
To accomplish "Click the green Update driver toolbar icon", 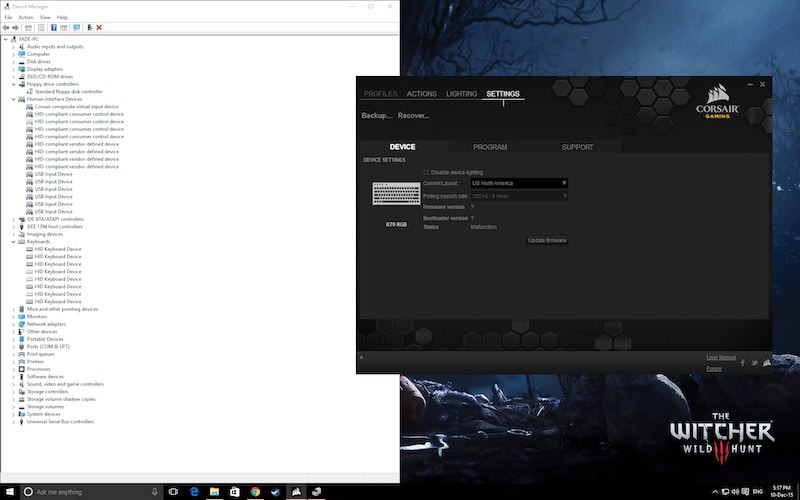I will 89,28.
